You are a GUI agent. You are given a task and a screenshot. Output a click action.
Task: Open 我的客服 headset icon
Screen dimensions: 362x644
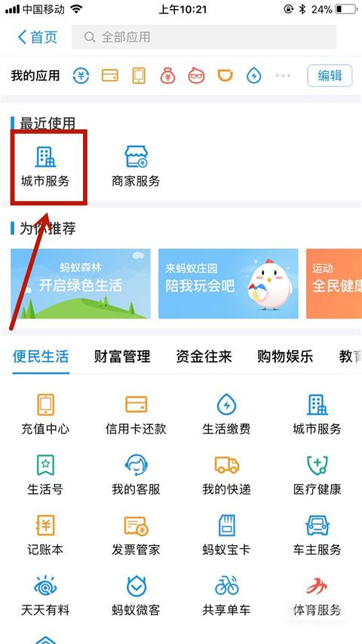pyautogui.click(x=137, y=465)
